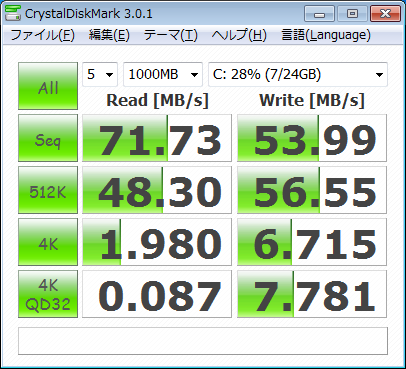Click the 4K QD32 read result 0.087

pos(157,294)
